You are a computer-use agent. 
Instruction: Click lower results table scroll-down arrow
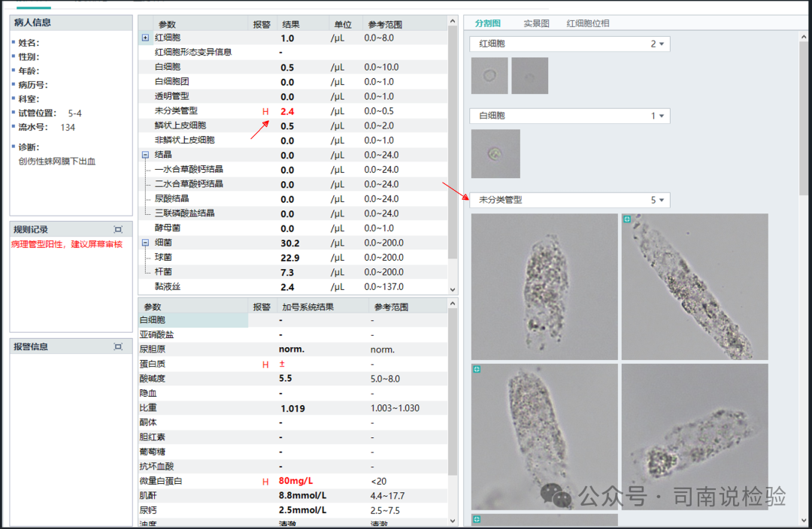[453, 521]
